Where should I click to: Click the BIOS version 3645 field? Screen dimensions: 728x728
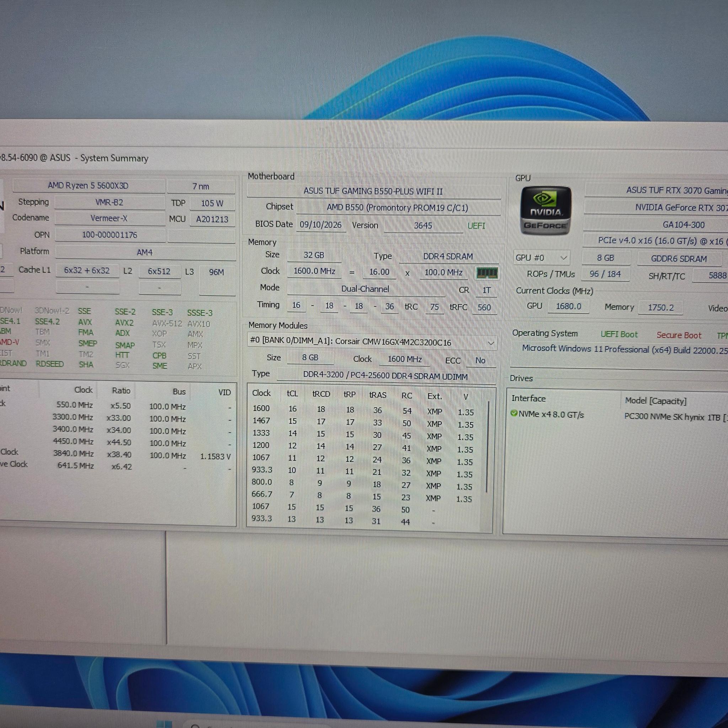coord(423,225)
